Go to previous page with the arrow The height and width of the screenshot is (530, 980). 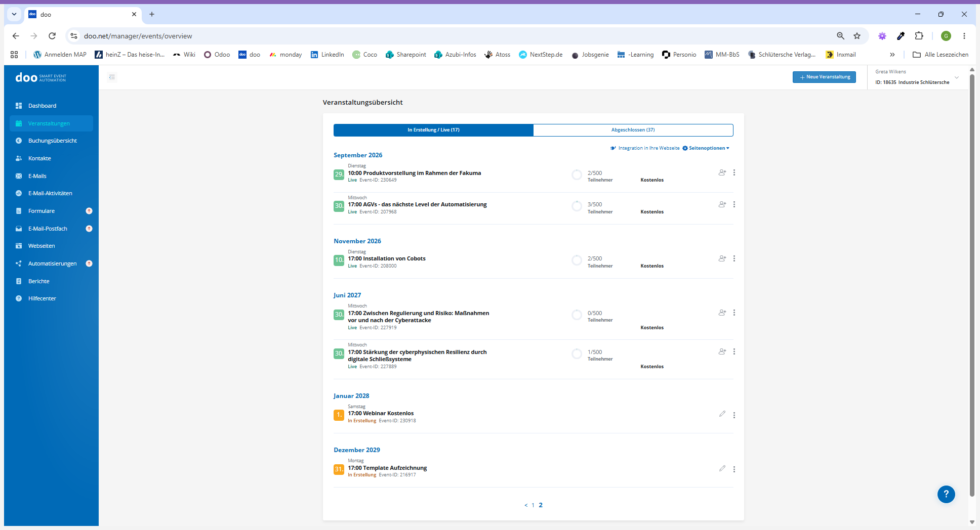point(526,505)
